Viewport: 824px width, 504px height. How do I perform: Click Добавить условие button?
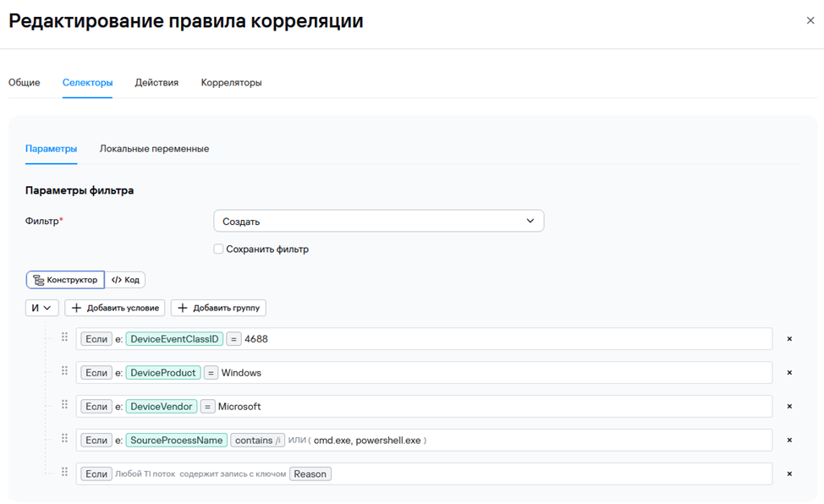coord(115,309)
